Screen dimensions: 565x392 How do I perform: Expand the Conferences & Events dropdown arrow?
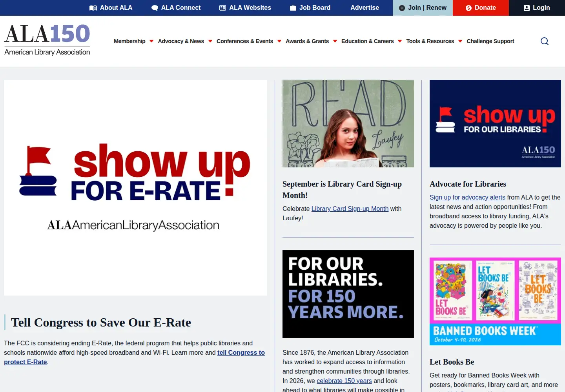(279, 41)
